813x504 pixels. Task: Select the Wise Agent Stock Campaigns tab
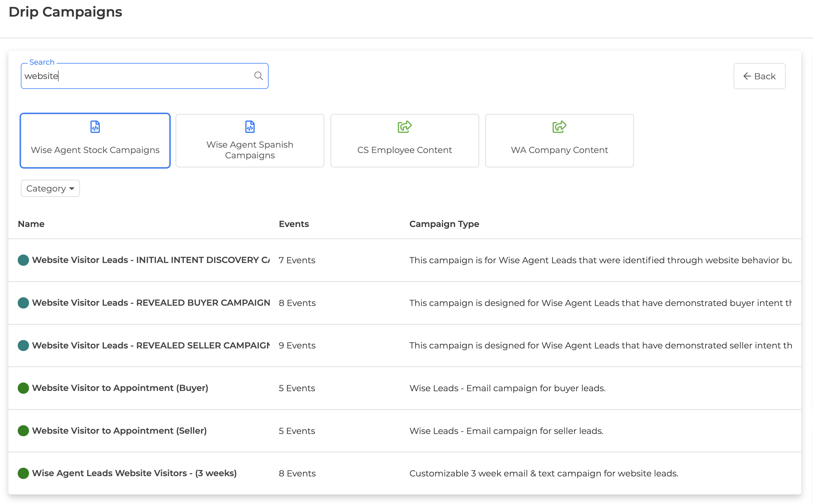[95, 140]
